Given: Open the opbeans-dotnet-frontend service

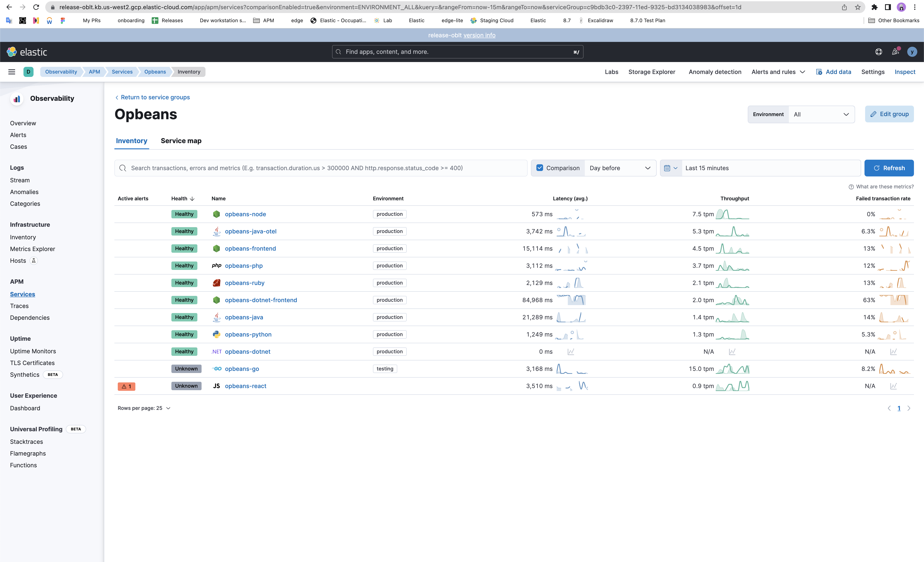Looking at the screenshot, I should (261, 300).
